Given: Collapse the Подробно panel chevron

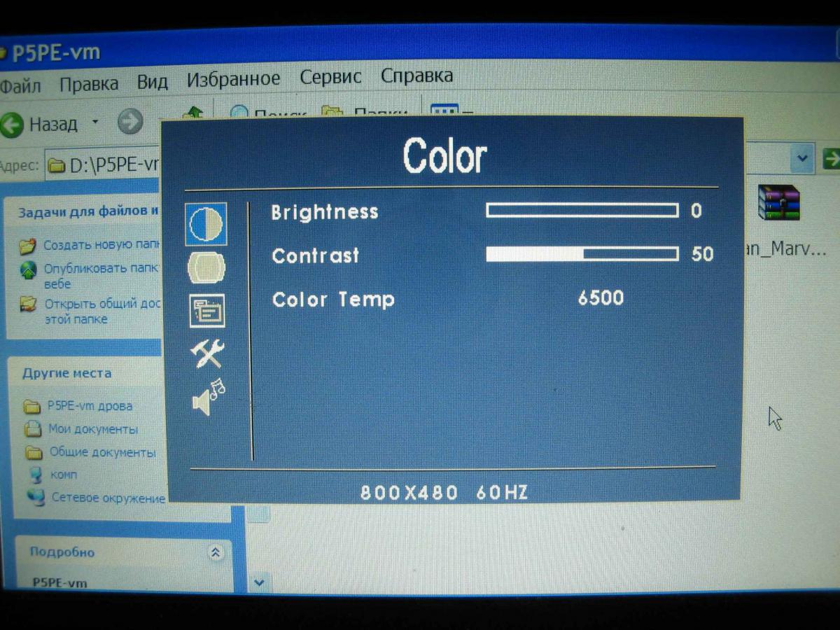Looking at the screenshot, I should coord(216,552).
